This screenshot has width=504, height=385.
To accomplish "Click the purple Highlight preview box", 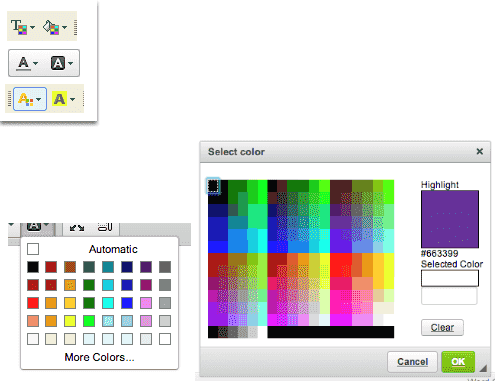I will click(450, 219).
